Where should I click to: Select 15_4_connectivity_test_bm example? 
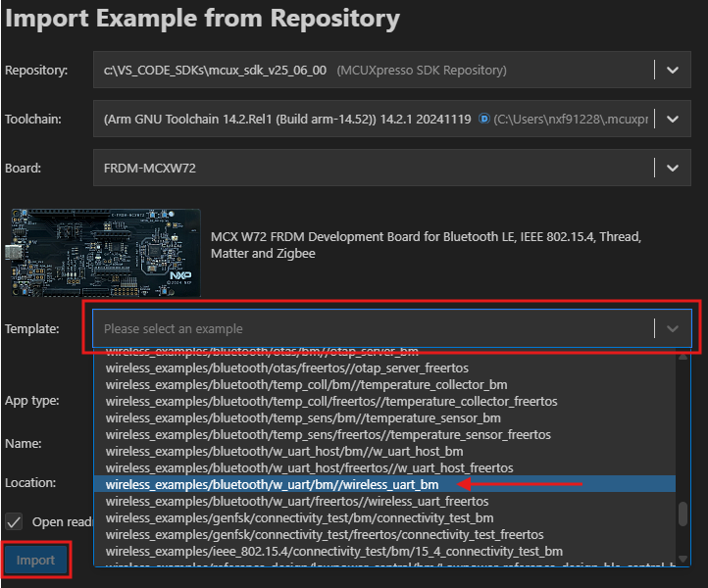[384, 552]
